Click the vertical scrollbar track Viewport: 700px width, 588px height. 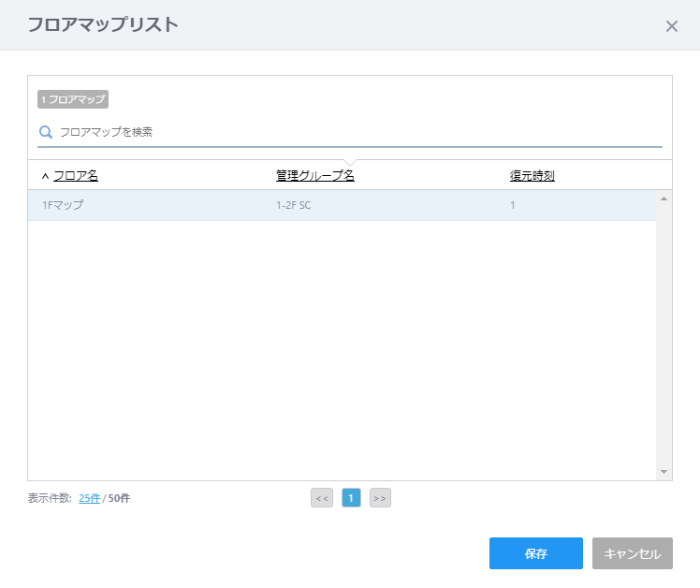point(664,337)
